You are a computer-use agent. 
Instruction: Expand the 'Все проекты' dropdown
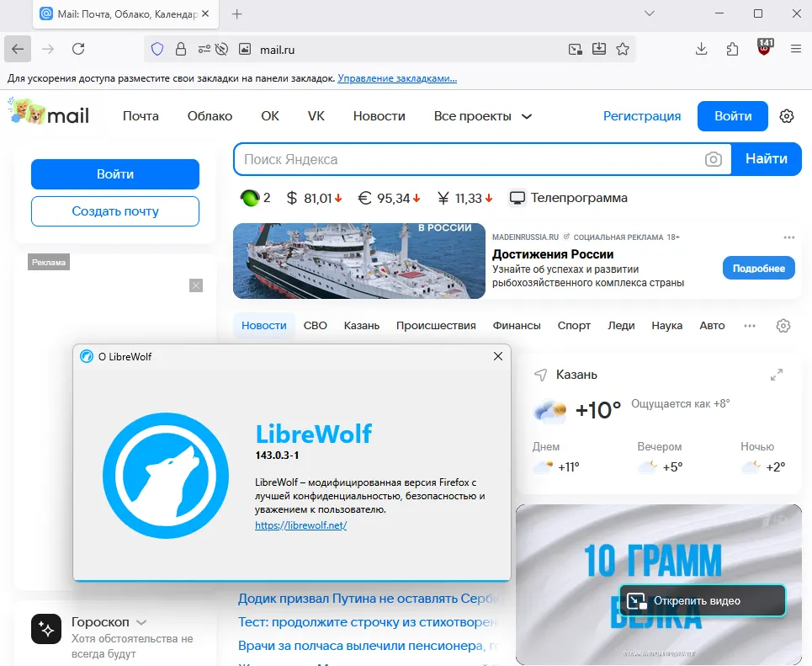click(483, 116)
